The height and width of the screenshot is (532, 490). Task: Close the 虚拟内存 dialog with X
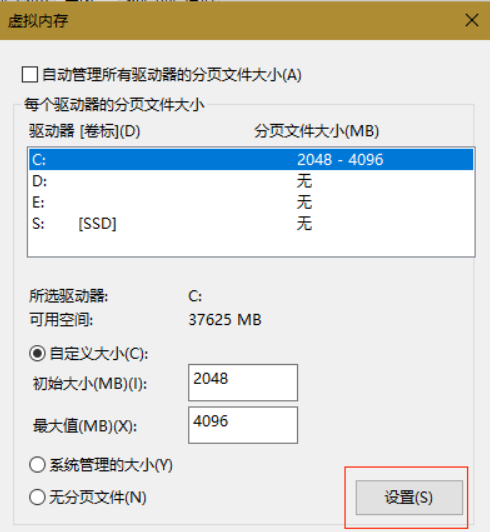click(x=472, y=20)
